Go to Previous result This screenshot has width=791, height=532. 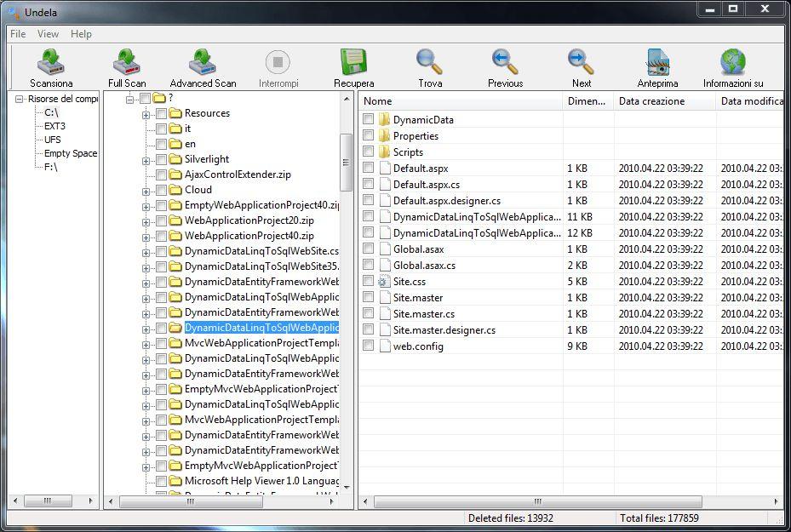coord(505,64)
